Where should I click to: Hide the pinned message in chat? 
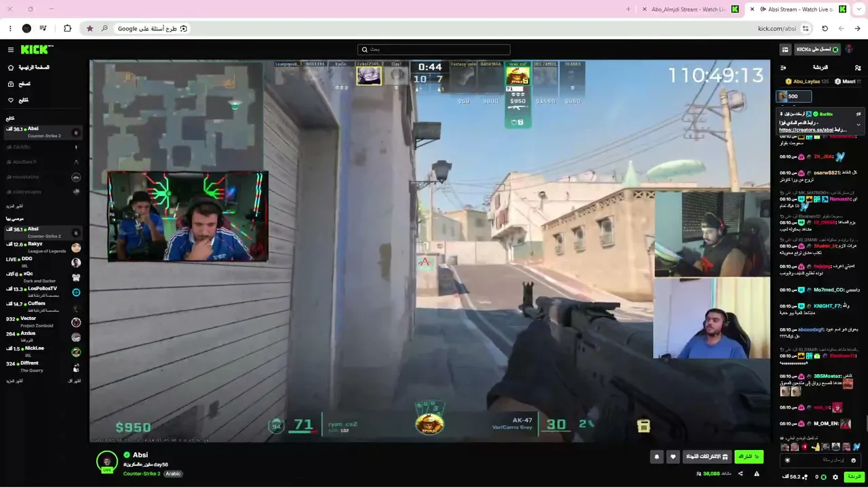tap(859, 114)
